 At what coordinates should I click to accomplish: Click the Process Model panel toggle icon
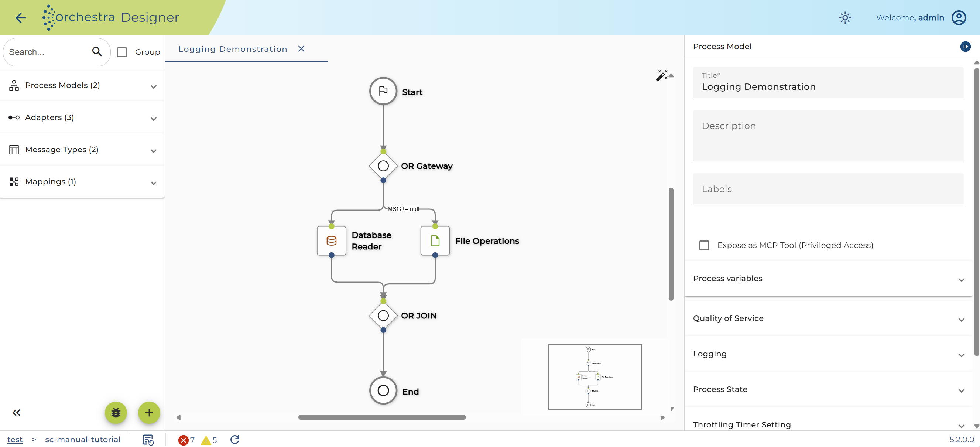pos(965,47)
